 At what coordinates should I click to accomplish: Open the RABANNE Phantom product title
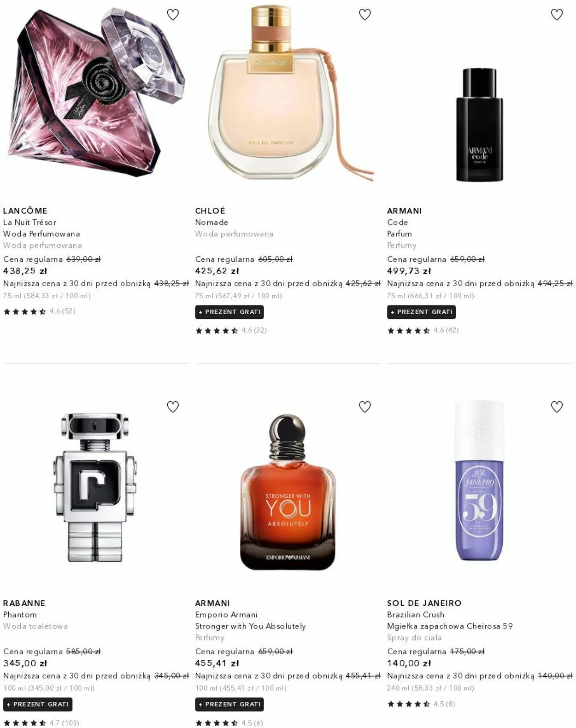point(20,615)
